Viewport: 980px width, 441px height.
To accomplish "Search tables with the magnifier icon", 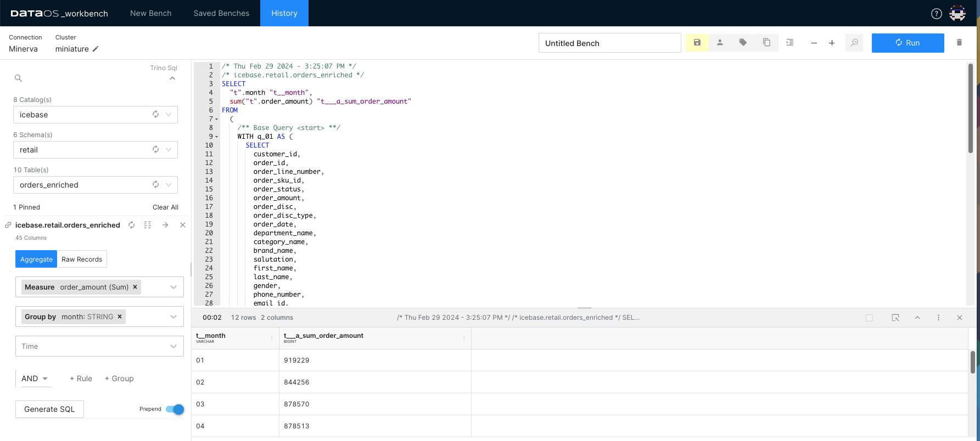I will [18, 78].
